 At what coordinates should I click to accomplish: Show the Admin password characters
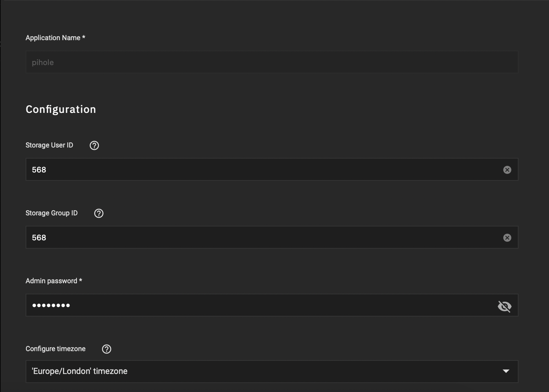tap(504, 306)
